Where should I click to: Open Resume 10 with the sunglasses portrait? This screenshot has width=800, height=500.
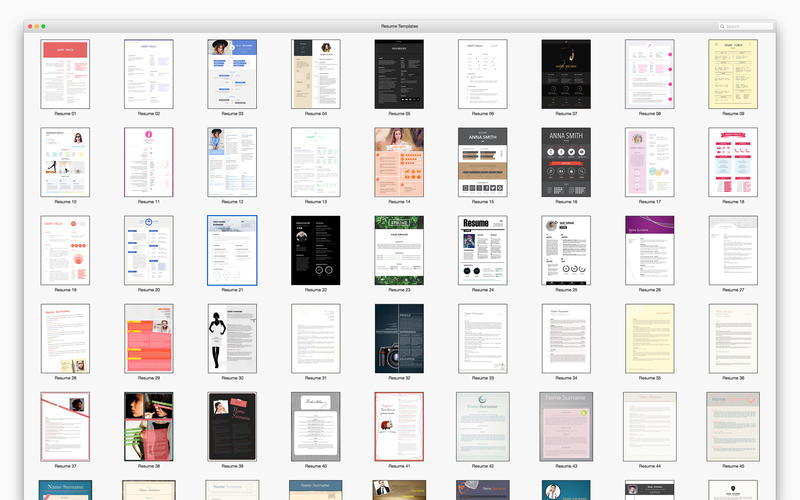(65, 162)
